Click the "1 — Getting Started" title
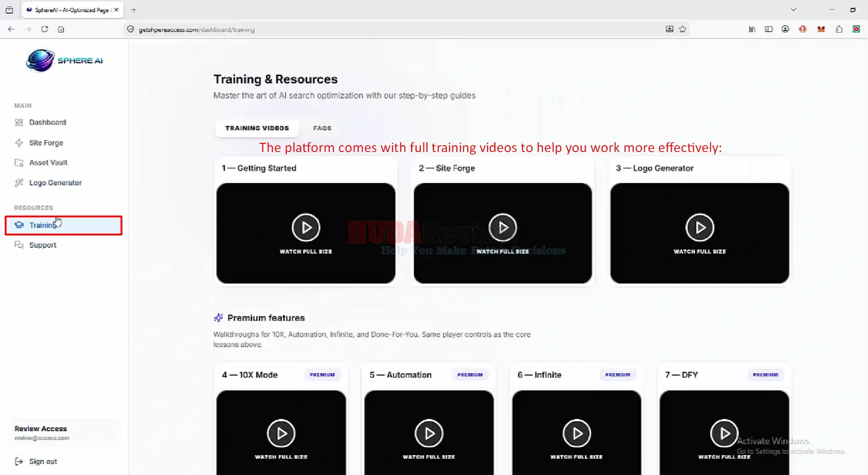Screen dimensions: 868x475 (x=259, y=168)
